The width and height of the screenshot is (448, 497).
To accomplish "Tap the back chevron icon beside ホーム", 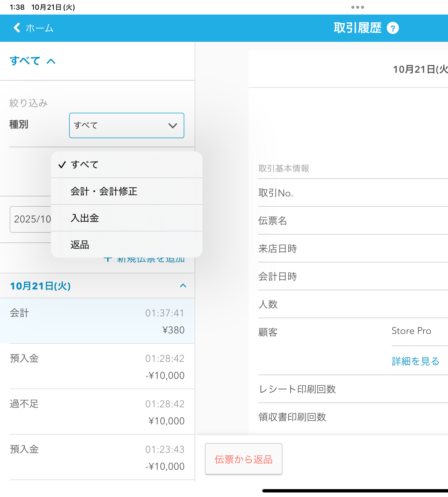I will click(x=17, y=28).
